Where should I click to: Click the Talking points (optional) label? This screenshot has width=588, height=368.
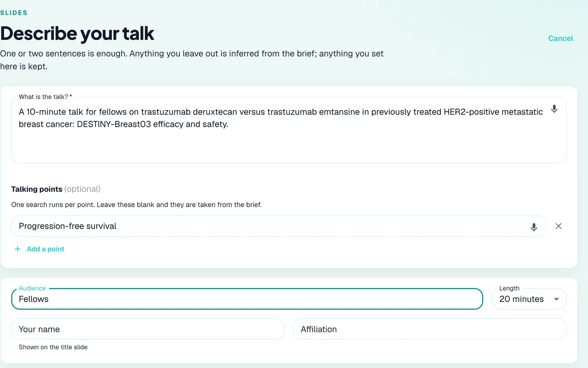tap(56, 189)
